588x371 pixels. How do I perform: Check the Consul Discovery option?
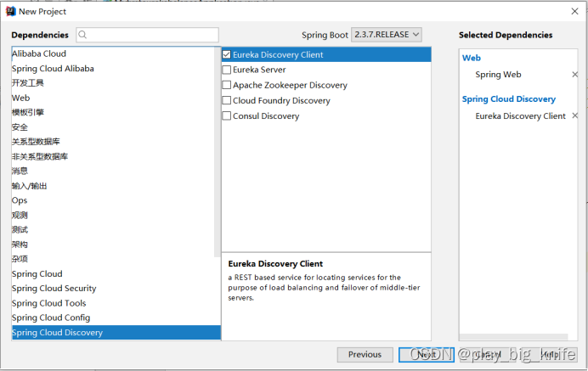pos(226,115)
